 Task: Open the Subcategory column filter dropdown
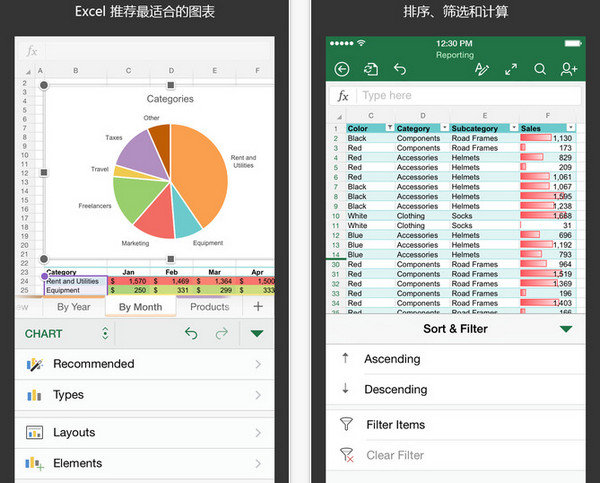click(514, 127)
